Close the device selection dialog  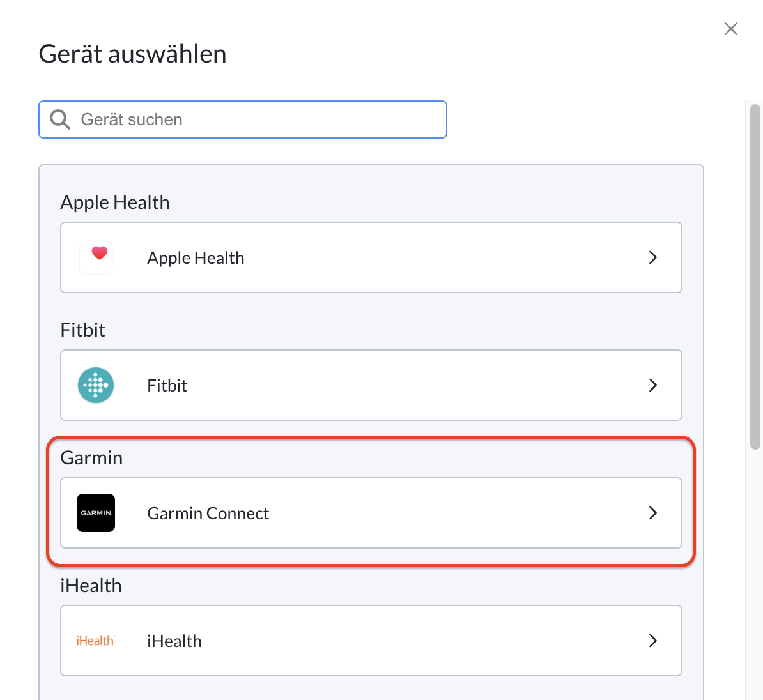(x=731, y=29)
